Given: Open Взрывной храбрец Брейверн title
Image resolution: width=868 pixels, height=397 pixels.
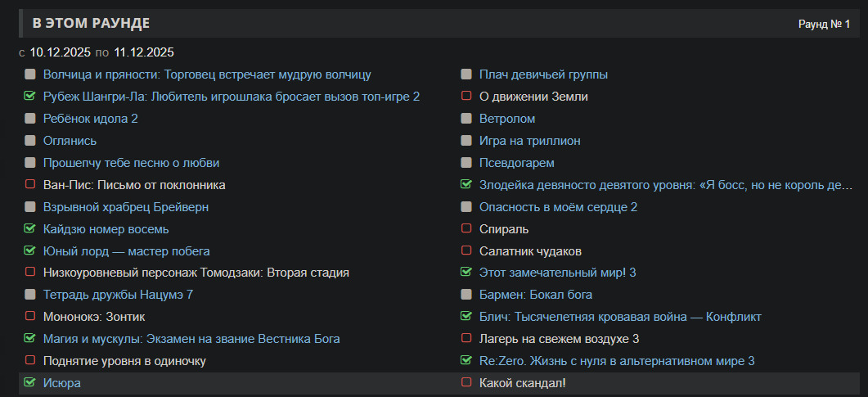Looking at the screenshot, I should (125, 207).
